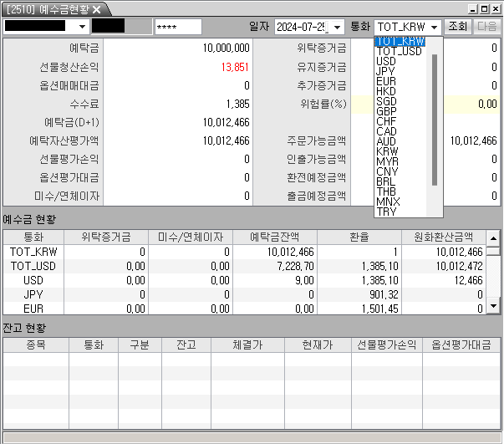Collapse the 통화 currency combo box arrow
The height and width of the screenshot is (444, 504).
click(434, 27)
